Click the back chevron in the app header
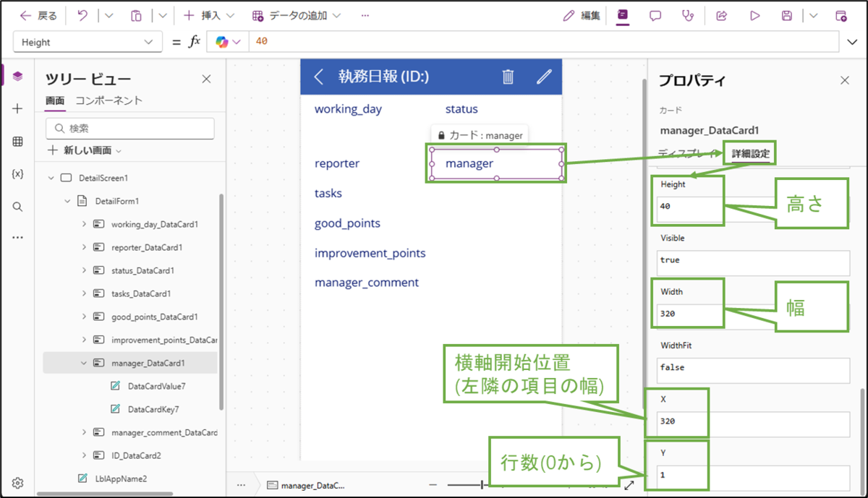 click(319, 77)
